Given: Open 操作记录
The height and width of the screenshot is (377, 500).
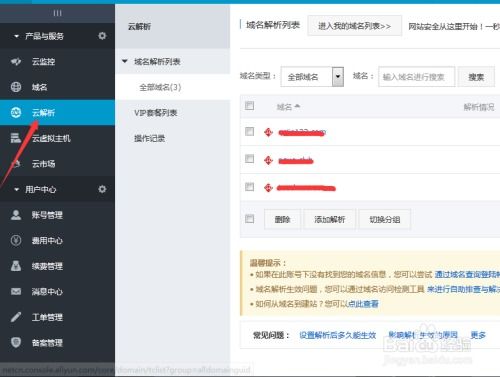Looking at the screenshot, I should point(149,138).
